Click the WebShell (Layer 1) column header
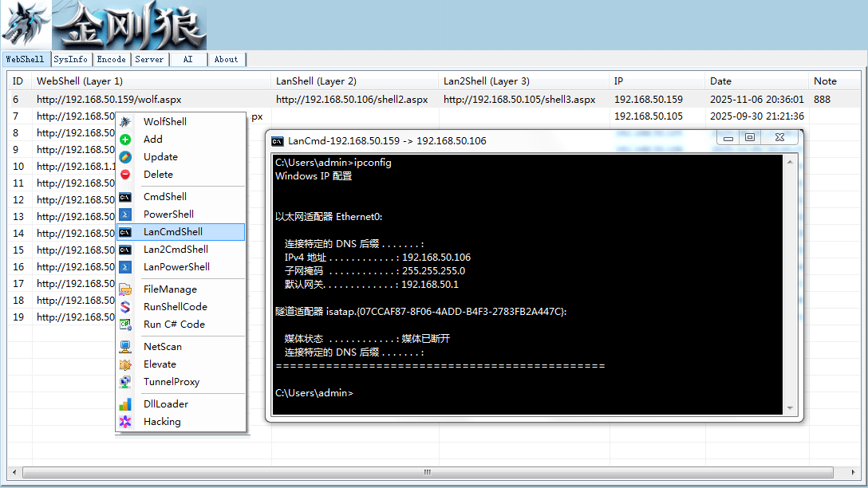The height and width of the screenshot is (488, 868). [152, 81]
